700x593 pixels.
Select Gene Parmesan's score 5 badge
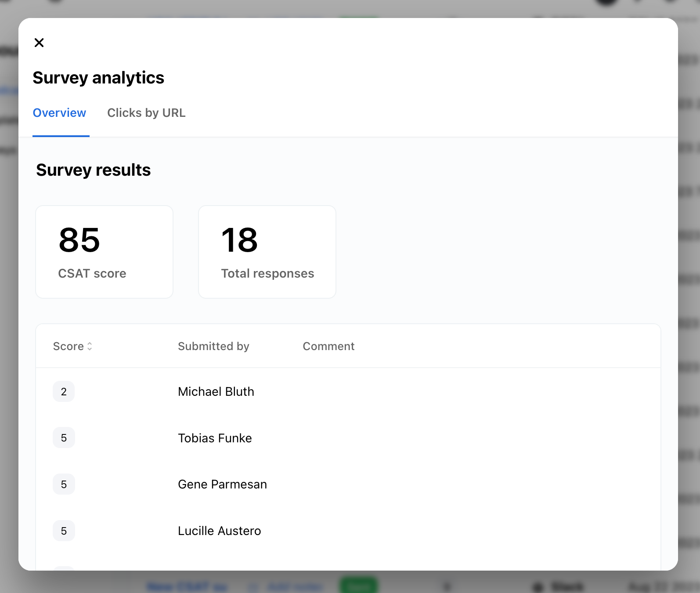[64, 485]
